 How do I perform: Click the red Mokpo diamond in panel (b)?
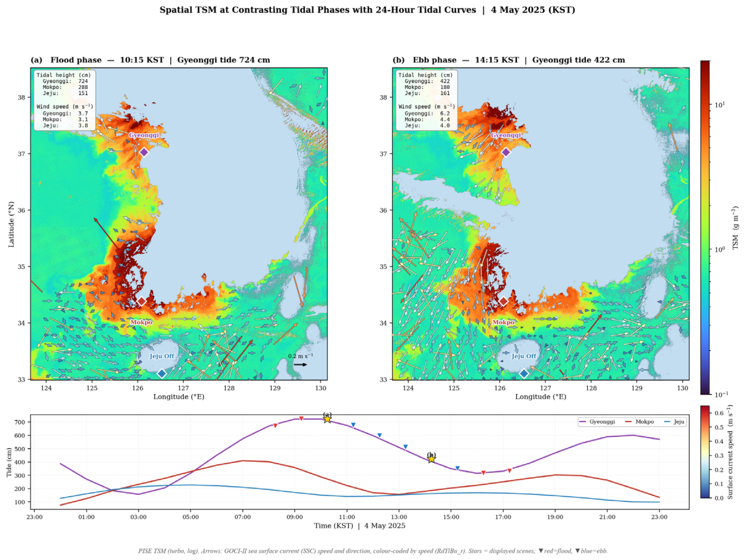tap(504, 301)
